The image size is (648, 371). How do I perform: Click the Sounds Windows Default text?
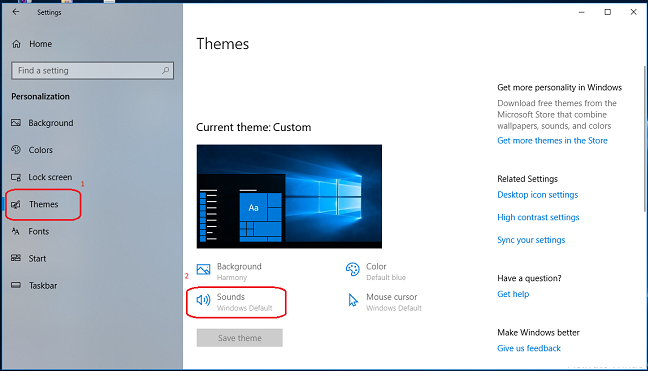click(x=244, y=302)
